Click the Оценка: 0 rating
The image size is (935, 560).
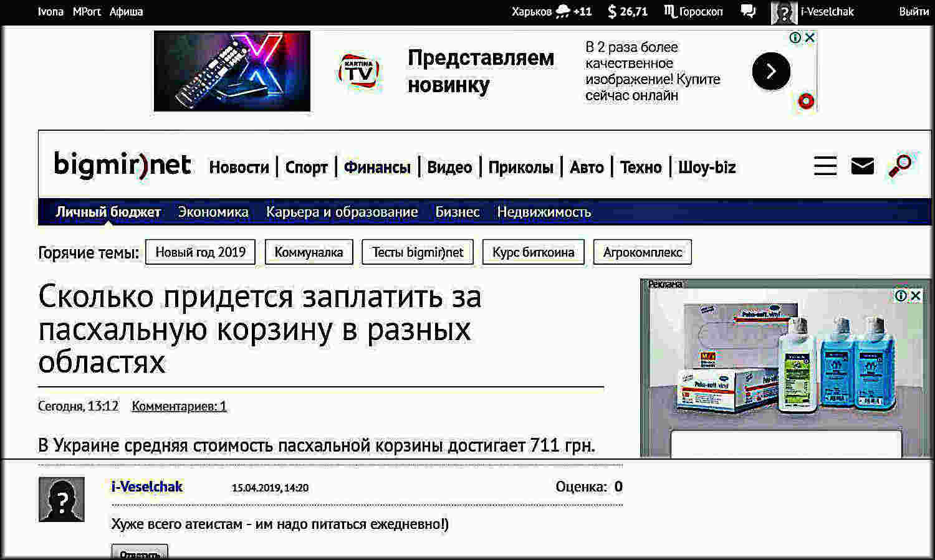[x=589, y=486]
